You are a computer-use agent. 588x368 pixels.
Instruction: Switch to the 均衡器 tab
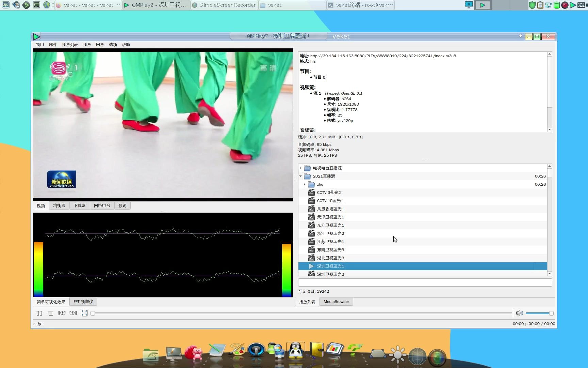tap(59, 205)
